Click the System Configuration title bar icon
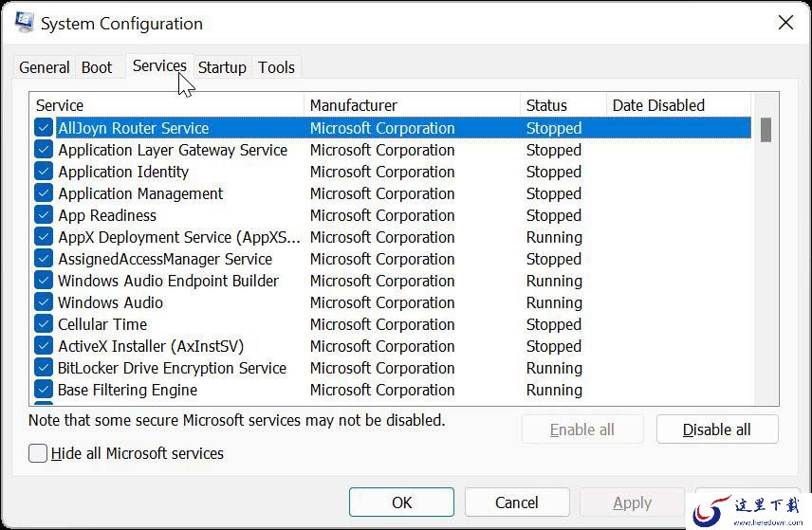812x530 pixels. coord(24,22)
